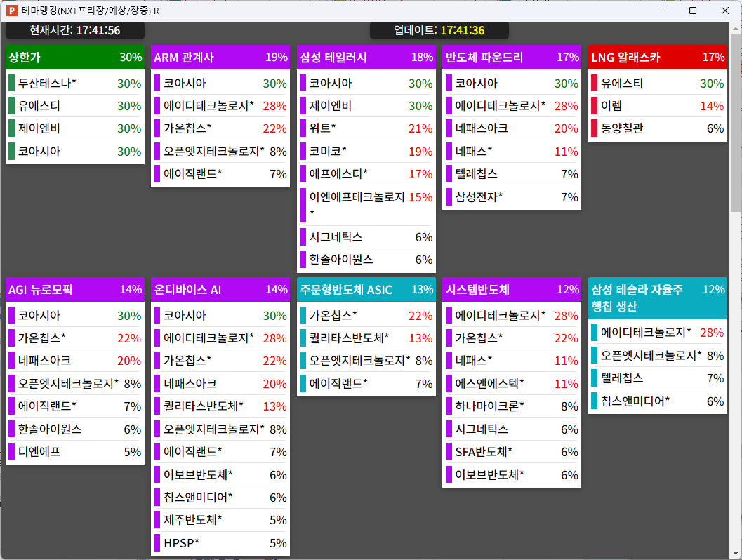The height and width of the screenshot is (560, 742).
Task: Select 제이엔비 under 삼성 테일러시
Action: click(366, 106)
